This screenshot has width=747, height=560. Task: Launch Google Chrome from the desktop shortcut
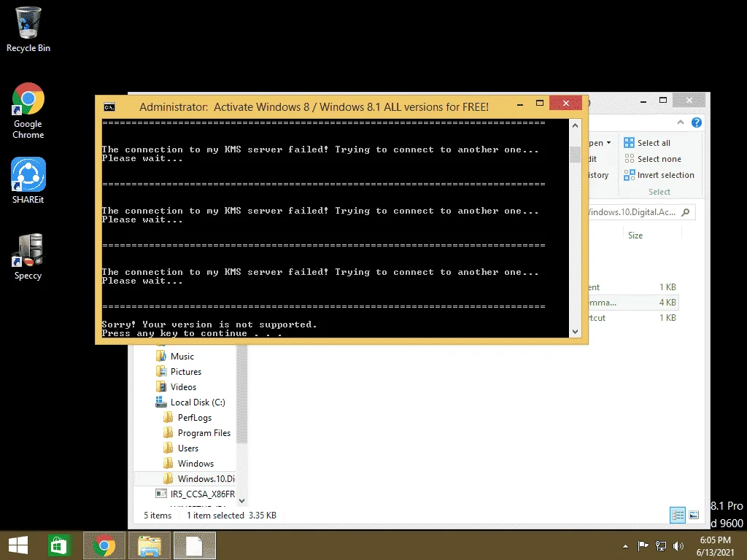(x=28, y=111)
